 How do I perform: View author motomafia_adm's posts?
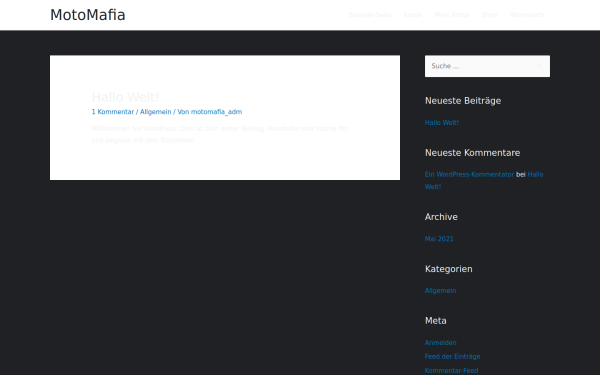coord(216,112)
